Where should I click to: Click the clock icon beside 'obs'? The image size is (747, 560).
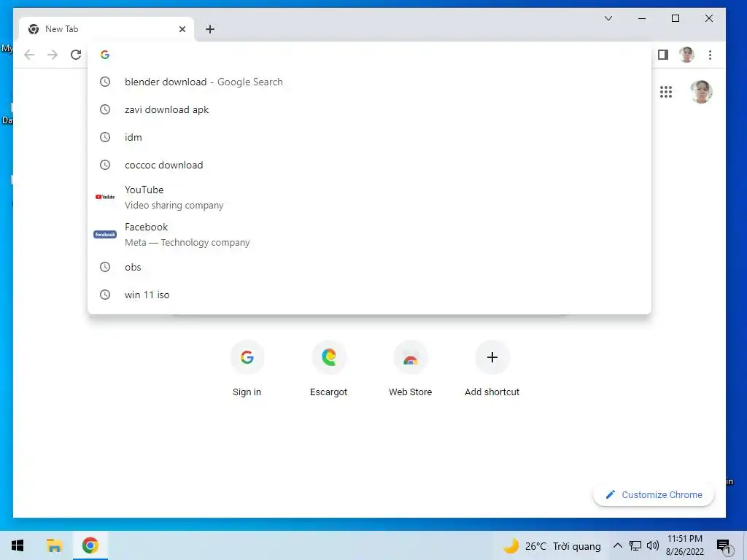105,267
